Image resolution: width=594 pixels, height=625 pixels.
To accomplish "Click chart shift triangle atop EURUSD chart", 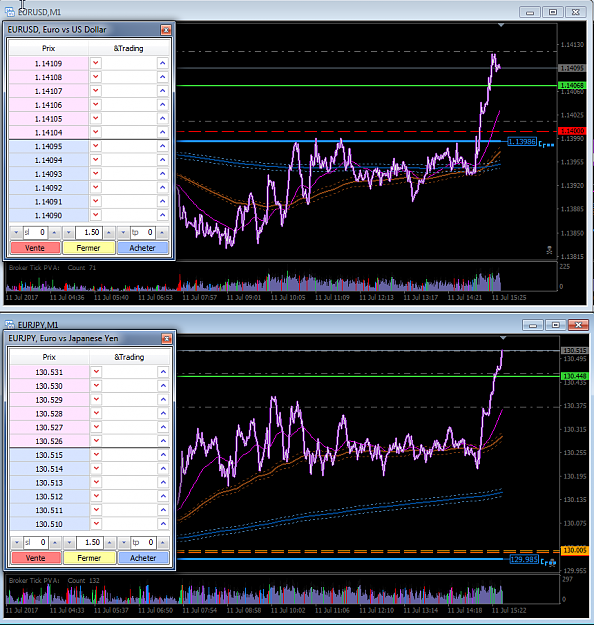I will pos(501,26).
